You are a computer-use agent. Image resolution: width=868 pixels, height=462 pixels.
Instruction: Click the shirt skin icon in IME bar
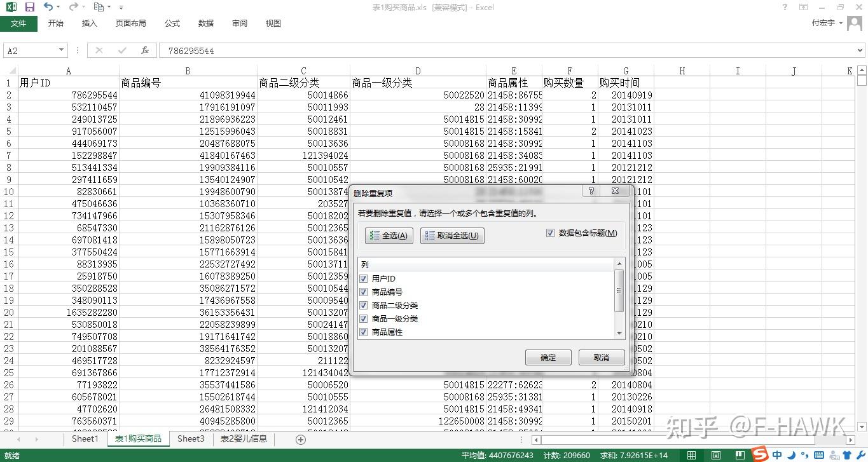pos(846,454)
